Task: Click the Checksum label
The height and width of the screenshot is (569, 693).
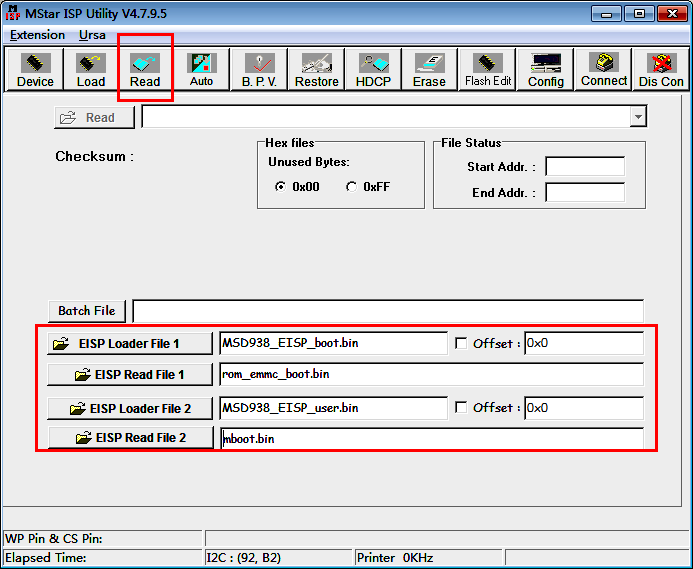Action: (x=95, y=157)
